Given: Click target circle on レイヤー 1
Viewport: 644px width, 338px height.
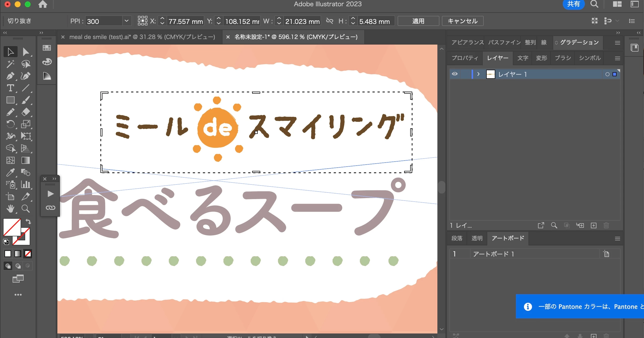Looking at the screenshot, I should [607, 74].
